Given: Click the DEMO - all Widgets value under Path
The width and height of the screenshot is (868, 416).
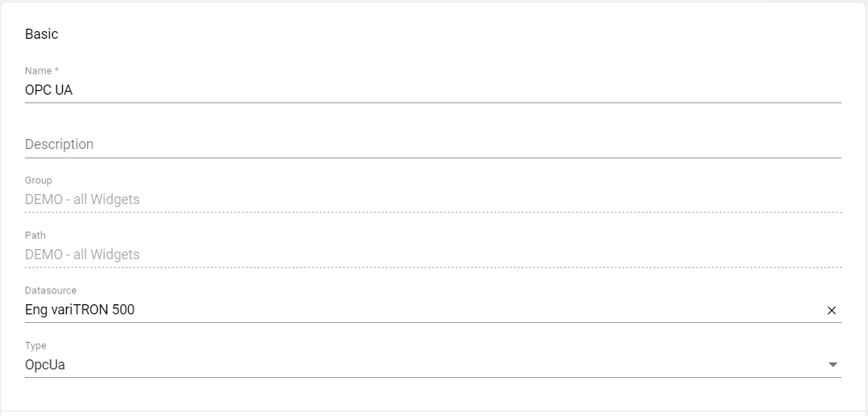Looking at the screenshot, I should 82,255.
